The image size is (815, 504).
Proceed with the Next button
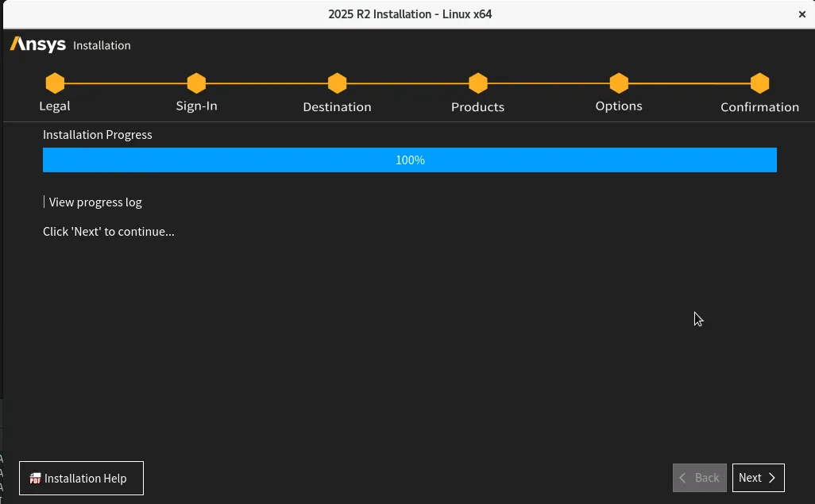coord(759,478)
